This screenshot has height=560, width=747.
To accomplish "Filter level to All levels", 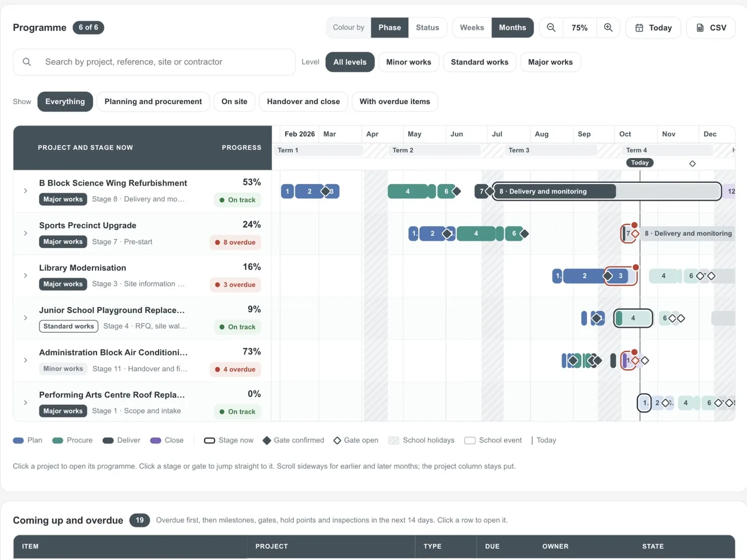I will click(350, 62).
